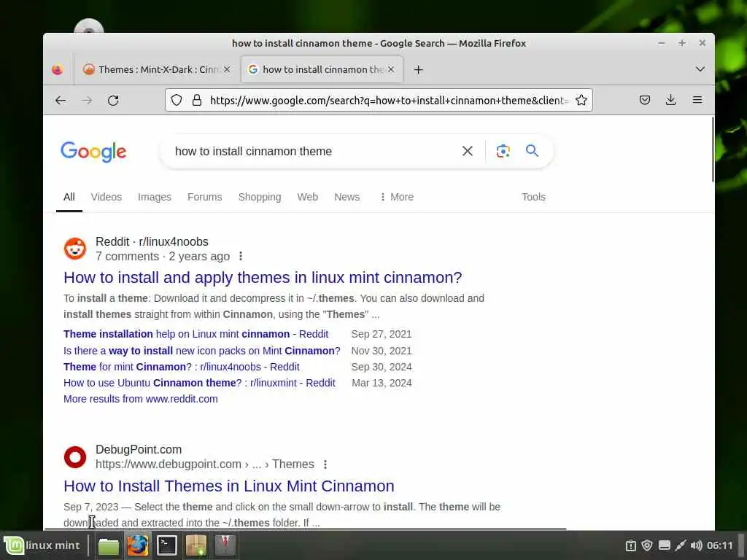Click the Firefox icon in the taskbar
The image size is (747, 560).
[x=138, y=545]
